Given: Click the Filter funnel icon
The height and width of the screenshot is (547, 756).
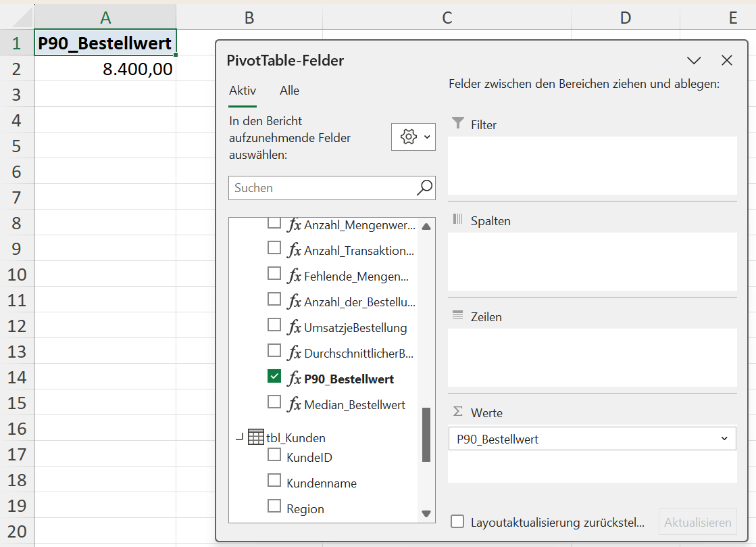Looking at the screenshot, I should coord(458,124).
